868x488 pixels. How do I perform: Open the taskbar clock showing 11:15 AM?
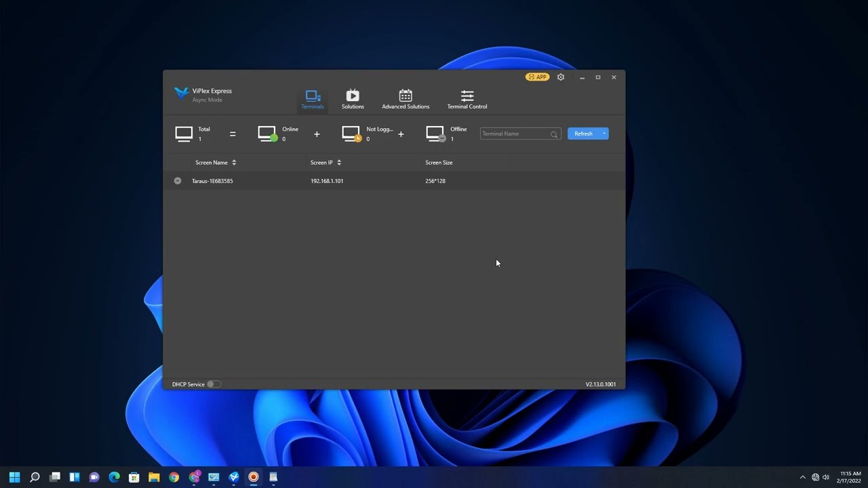[x=850, y=477]
